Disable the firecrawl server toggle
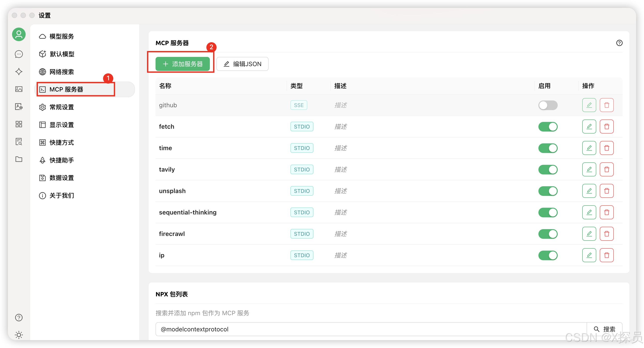Image resolution: width=644 pixels, height=348 pixels. [x=548, y=234]
